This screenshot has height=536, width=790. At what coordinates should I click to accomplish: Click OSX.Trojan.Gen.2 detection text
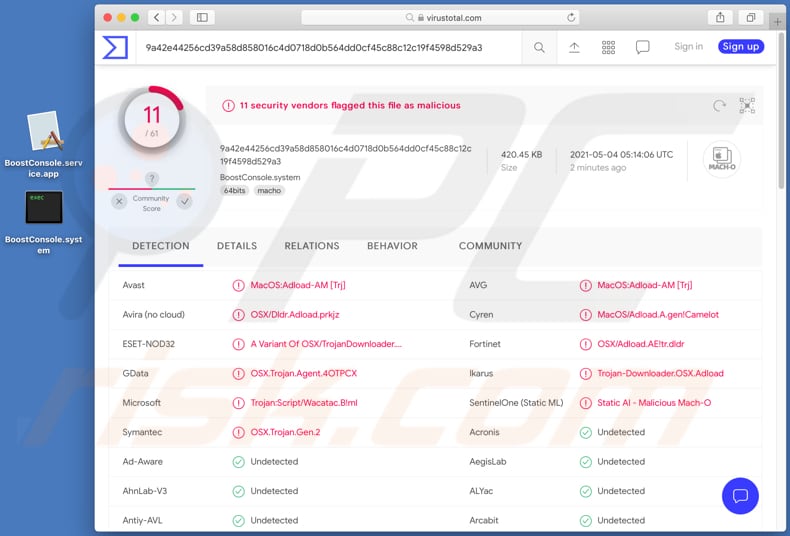click(285, 432)
